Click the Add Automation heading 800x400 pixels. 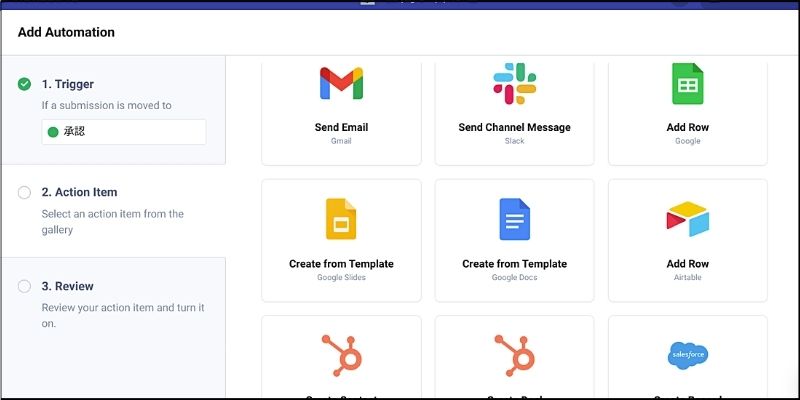point(66,32)
